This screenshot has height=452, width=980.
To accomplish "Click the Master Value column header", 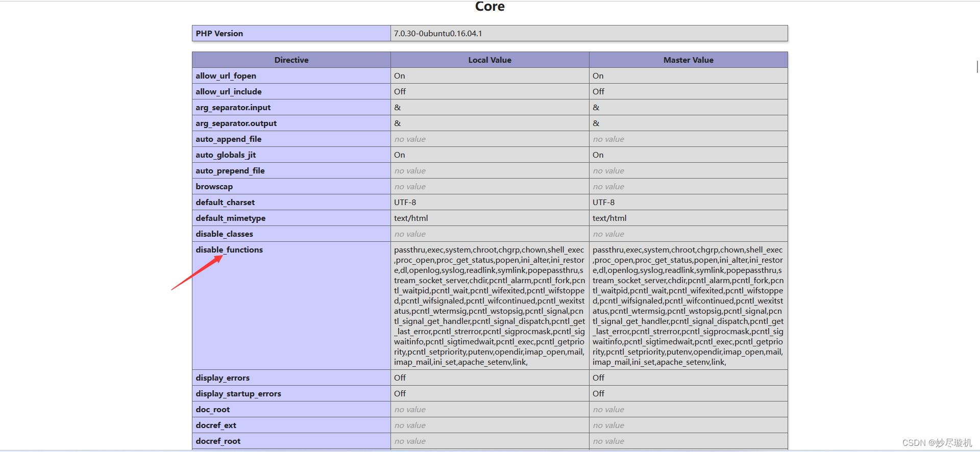I will 689,60.
